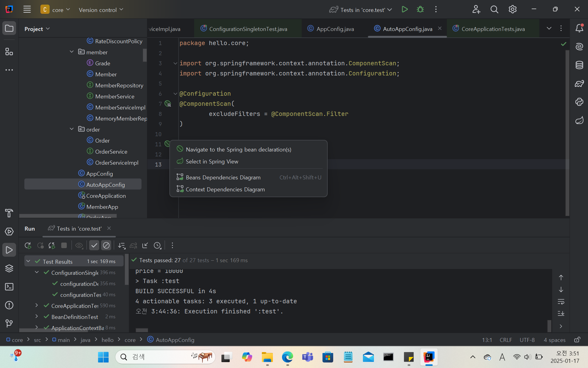Open IDE settings gear icon
The height and width of the screenshot is (368, 588).
point(512,10)
